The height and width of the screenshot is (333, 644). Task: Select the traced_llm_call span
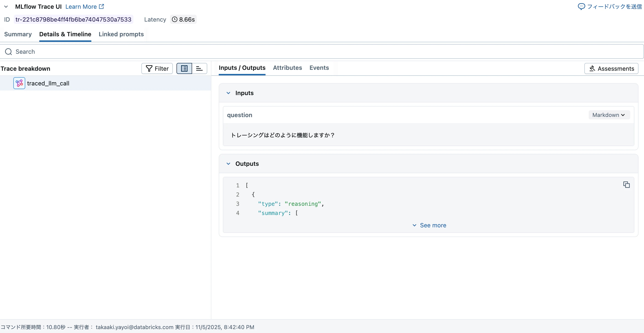click(x=106, y=83)
